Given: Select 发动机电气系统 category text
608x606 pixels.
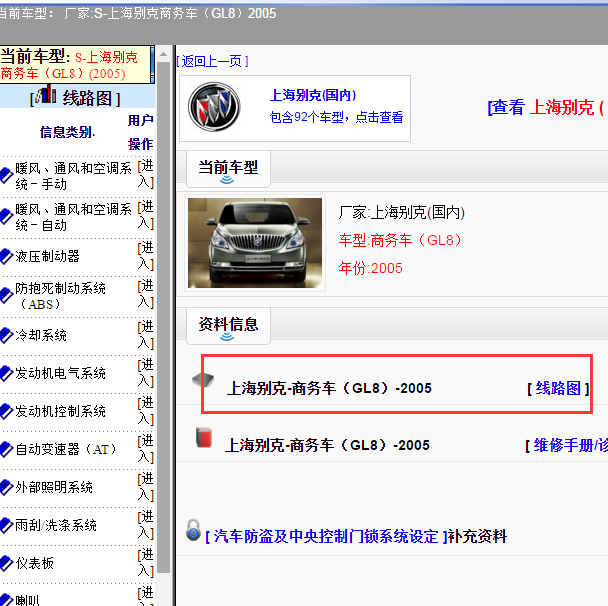Looking at the screenshot, I should click(60, 373).
